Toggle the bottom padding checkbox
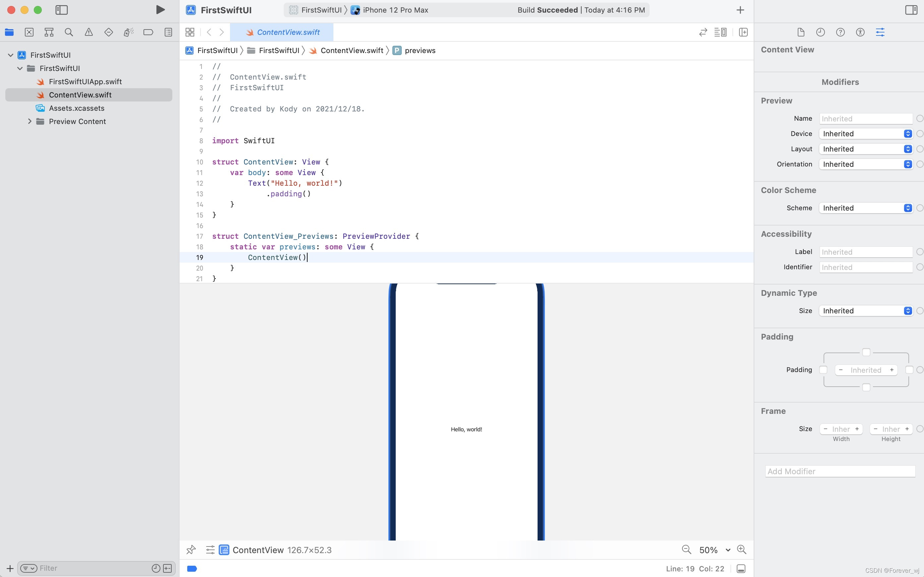Viewport: 924px width, 577px height. coord(866,387)
